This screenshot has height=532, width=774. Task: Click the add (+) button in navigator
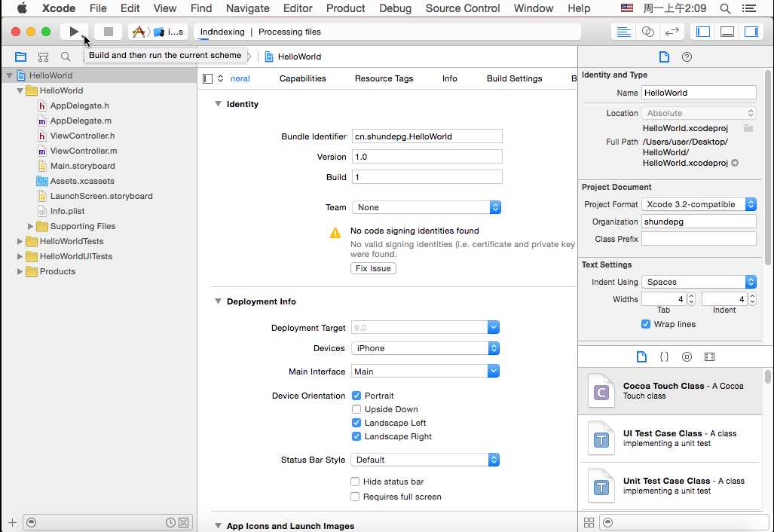pyautogui.click(x=12, y=522)
